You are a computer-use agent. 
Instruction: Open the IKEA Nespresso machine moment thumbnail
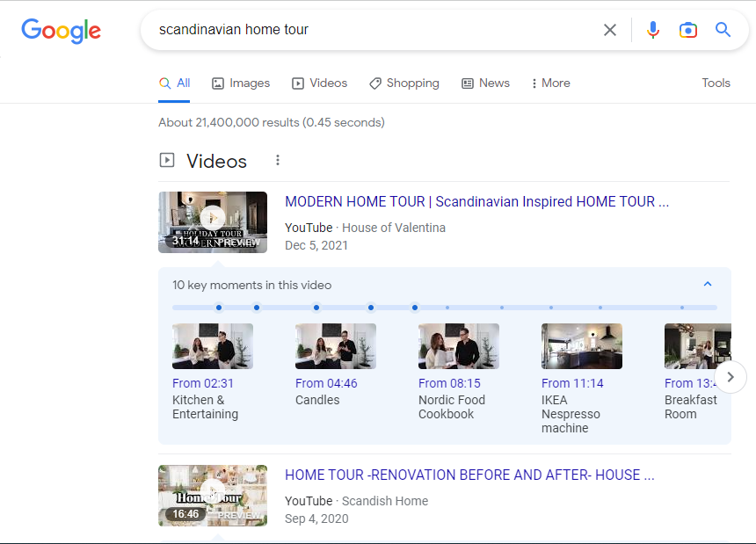tap(582, 346)
